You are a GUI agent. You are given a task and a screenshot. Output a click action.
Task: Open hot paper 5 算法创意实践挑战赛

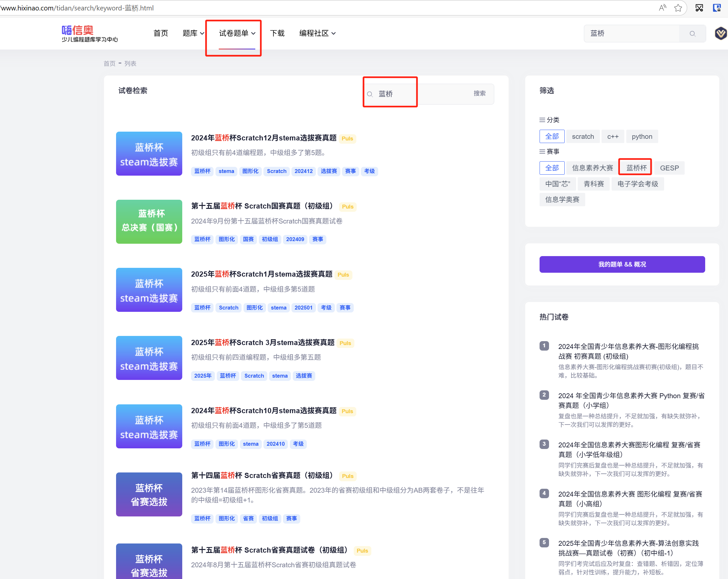[628, 548]
